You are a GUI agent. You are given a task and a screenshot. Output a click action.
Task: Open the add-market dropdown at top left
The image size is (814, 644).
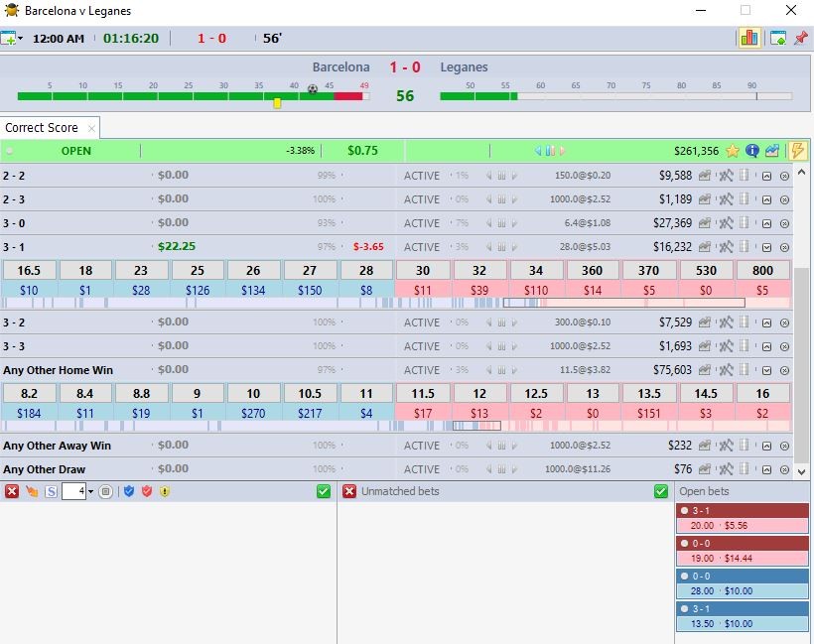coord(20,39)
